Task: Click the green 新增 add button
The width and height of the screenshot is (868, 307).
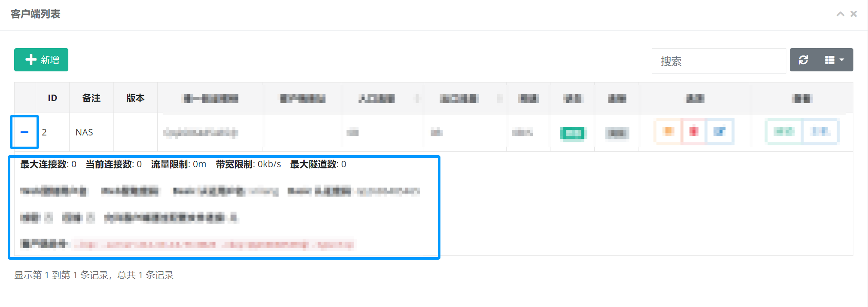Action: 41,60
